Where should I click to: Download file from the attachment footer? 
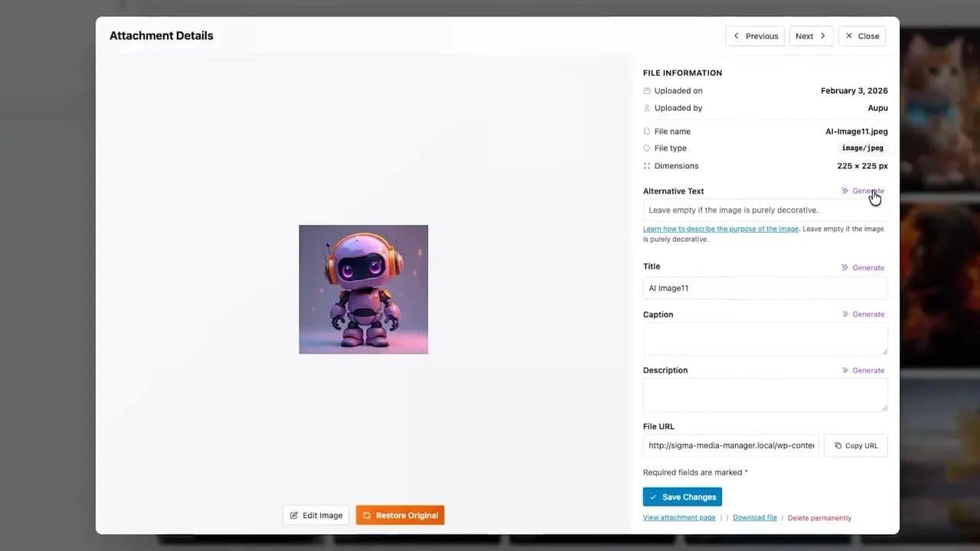pos(754,517)
